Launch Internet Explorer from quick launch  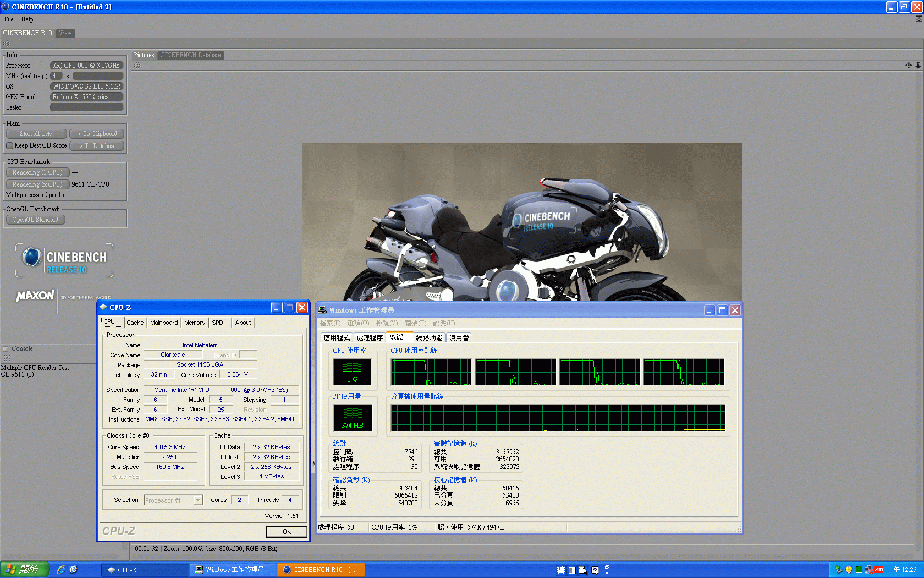point(61,570)
